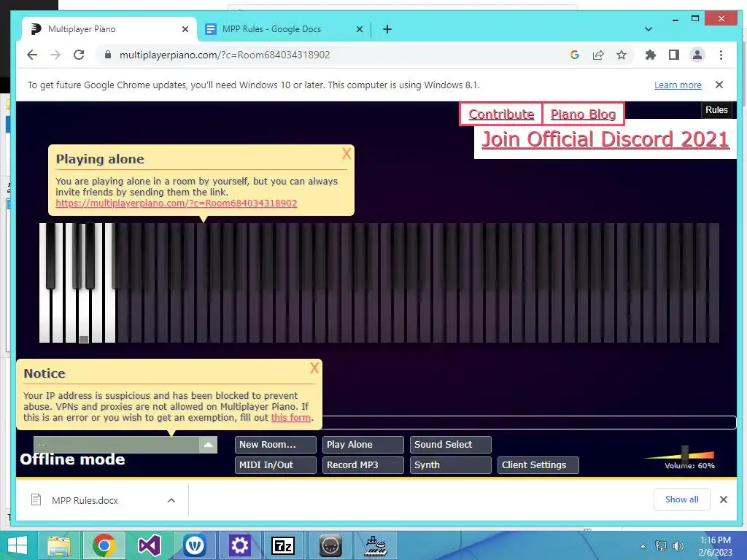The height and width of the screenshot is (560, 747).
Task: Click the New Room... button
Action: pos(275,444)
